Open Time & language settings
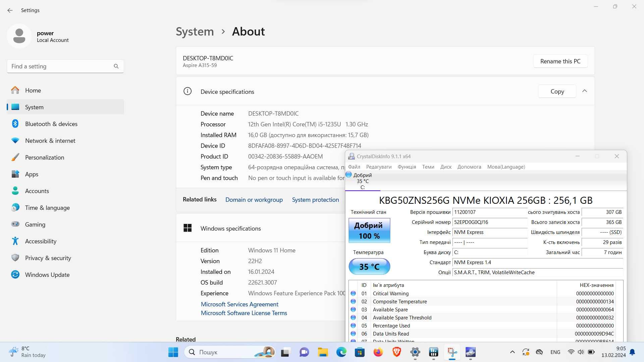 (x=65, y=208)
